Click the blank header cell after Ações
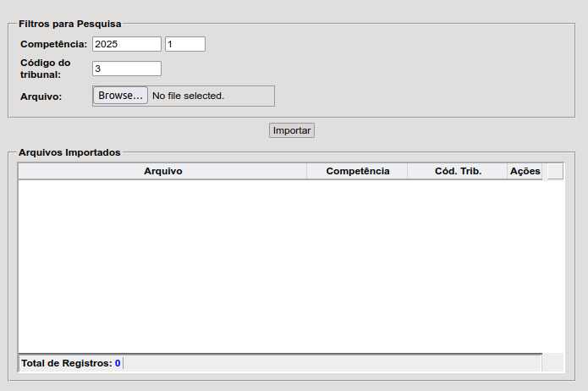 point(555,171)
